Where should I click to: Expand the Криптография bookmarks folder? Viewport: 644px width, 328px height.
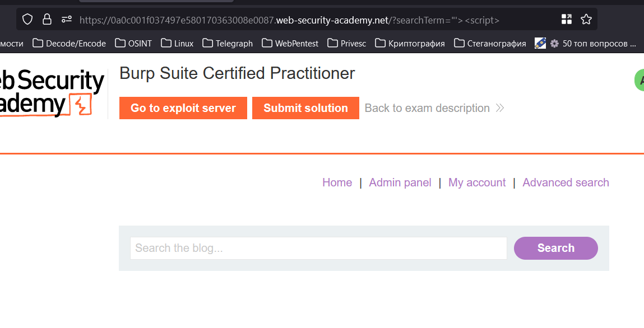[x=410, y=43]
